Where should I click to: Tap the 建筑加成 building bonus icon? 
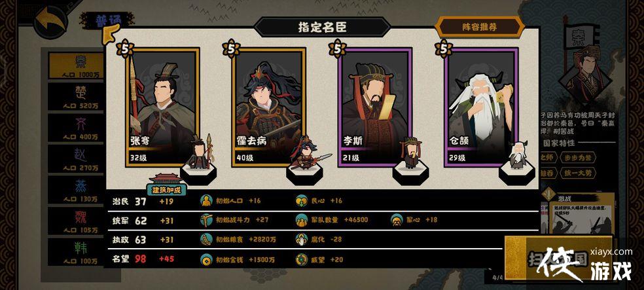(x=166, y=185)
